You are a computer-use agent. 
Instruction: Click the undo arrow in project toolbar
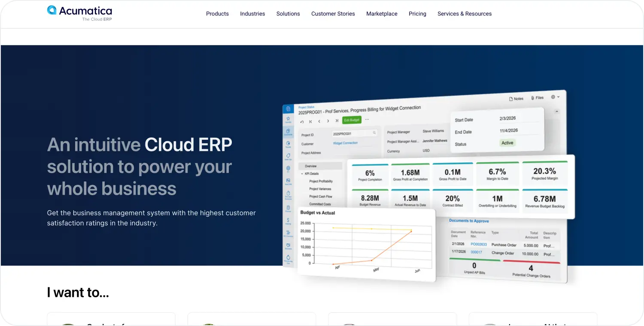pos(302,122)
